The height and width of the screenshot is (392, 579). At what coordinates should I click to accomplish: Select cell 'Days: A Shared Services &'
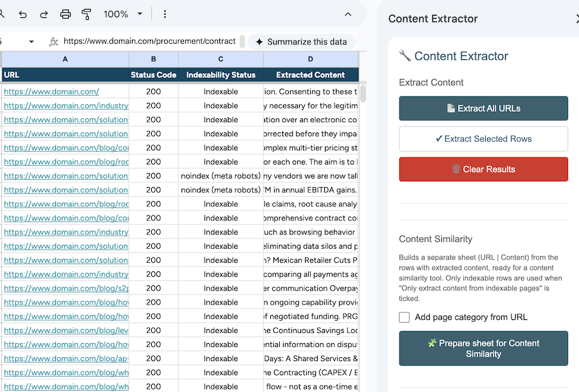coord(311,359)
